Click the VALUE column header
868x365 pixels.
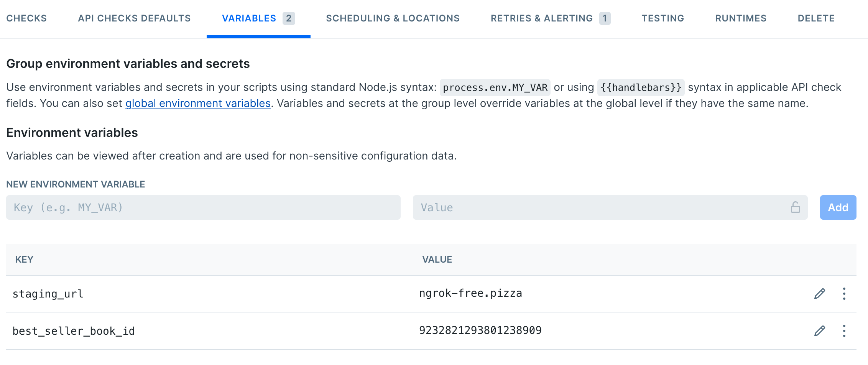436,260
